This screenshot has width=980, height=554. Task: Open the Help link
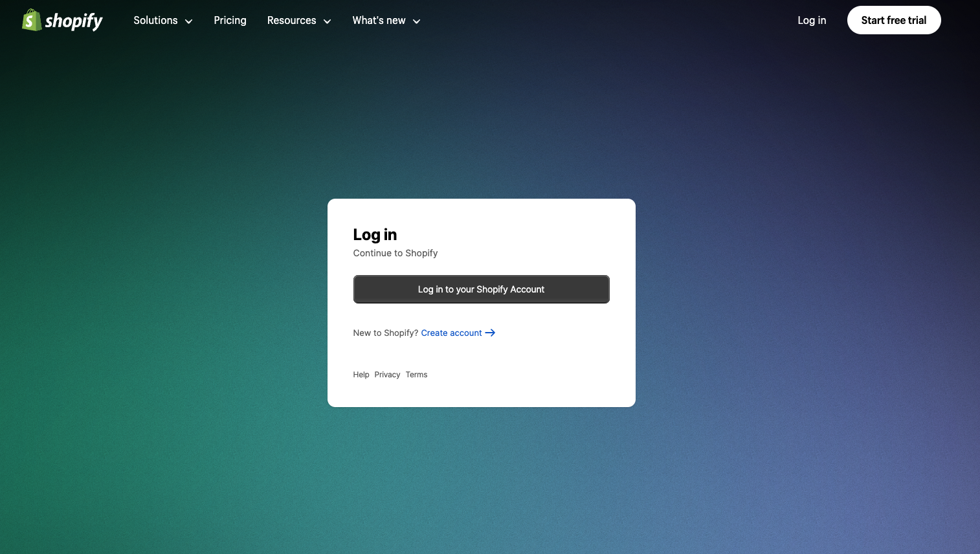361,375
